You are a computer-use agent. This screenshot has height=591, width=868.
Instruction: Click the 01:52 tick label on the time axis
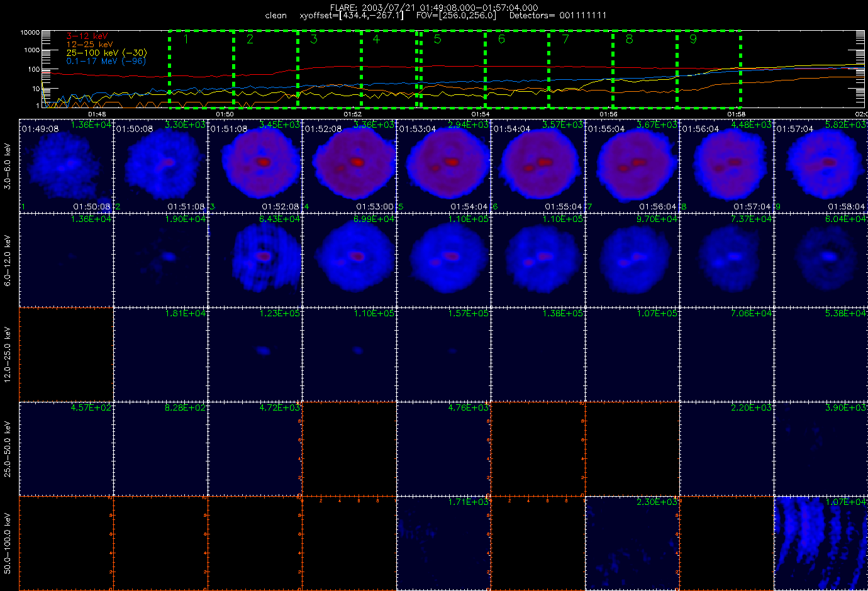tap(352, 114)
